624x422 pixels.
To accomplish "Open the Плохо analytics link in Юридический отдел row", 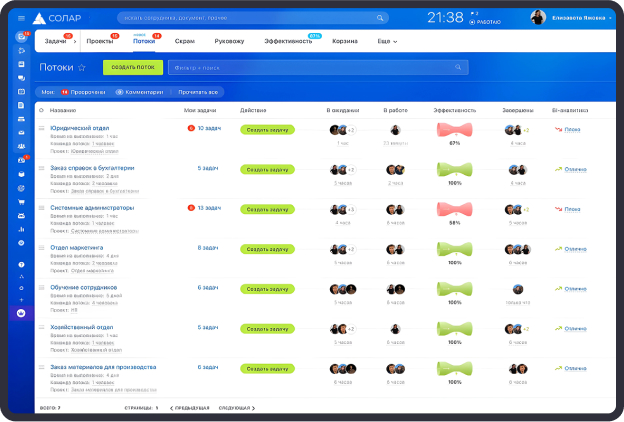I will coord(572,130).
